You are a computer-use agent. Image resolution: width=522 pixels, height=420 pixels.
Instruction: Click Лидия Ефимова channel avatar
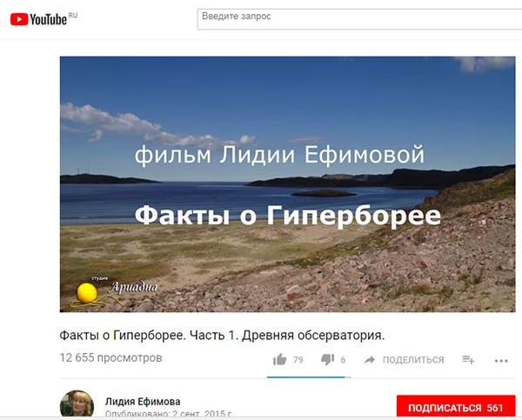77,403
